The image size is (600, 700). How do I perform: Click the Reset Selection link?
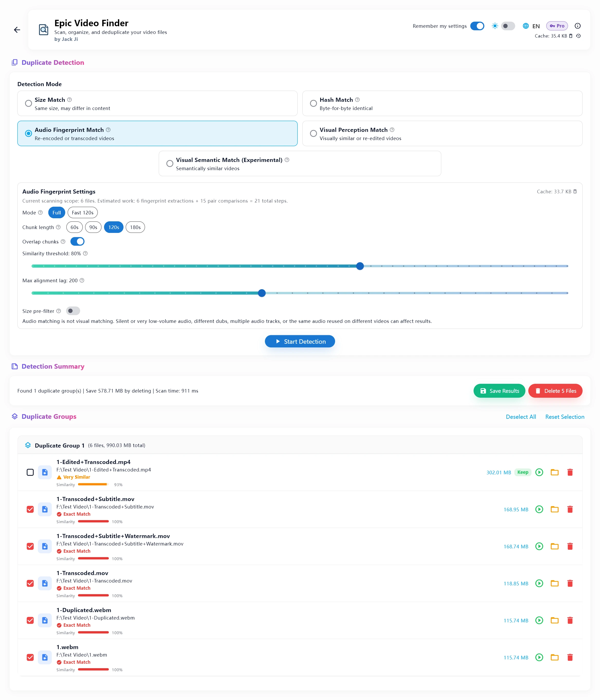565,417
